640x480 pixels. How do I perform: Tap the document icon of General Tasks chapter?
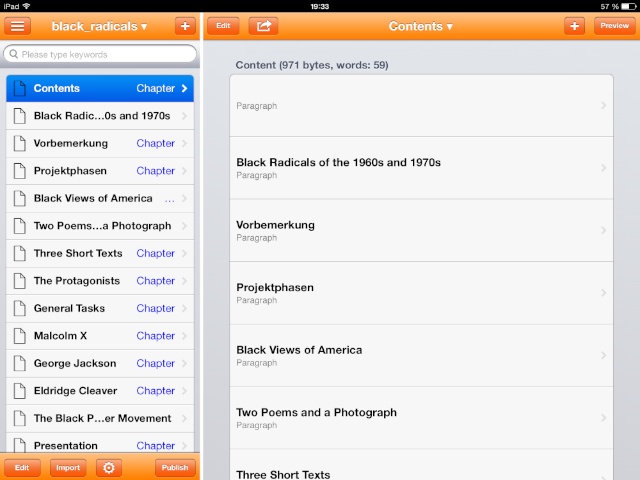[19, 308]
